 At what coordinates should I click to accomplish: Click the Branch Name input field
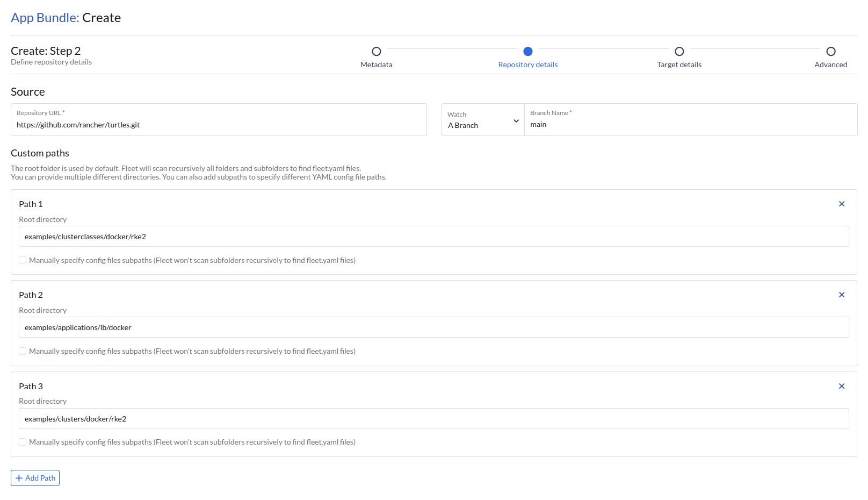690,124
